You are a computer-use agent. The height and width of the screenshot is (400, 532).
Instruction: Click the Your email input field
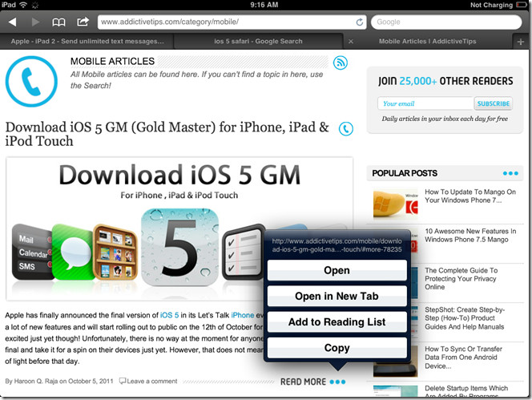point(425,103)
